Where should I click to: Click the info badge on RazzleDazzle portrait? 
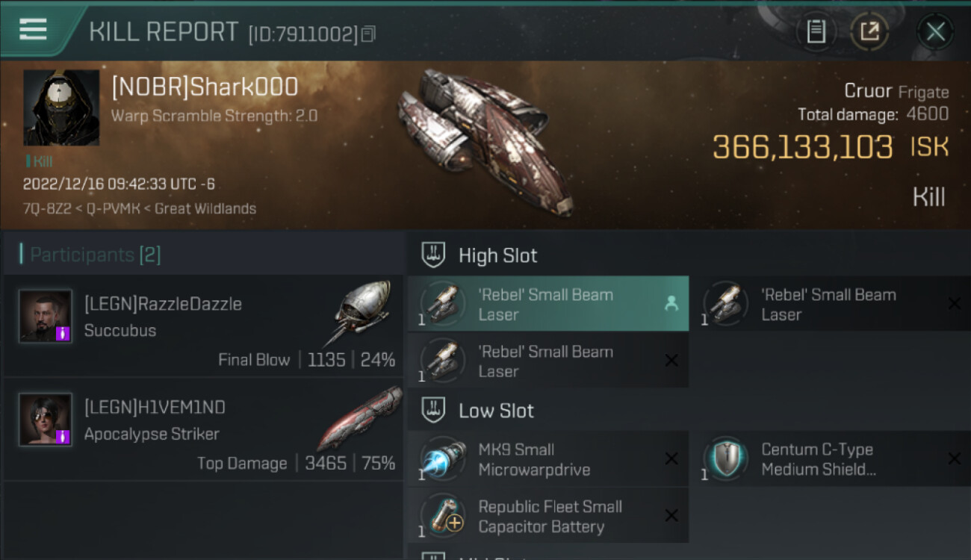coord(63,334)
